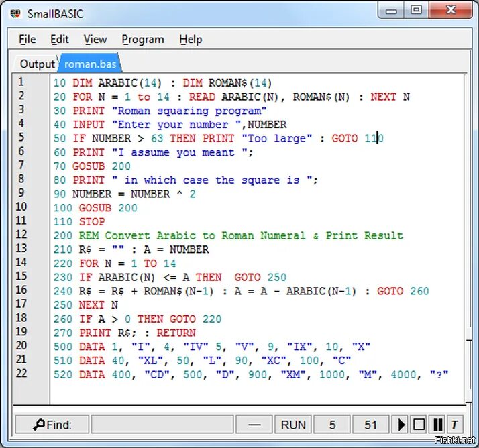This screenshot has width=479, height=448.
Task: Click the editor vertical scrollbar
Action: click(469, 238)
